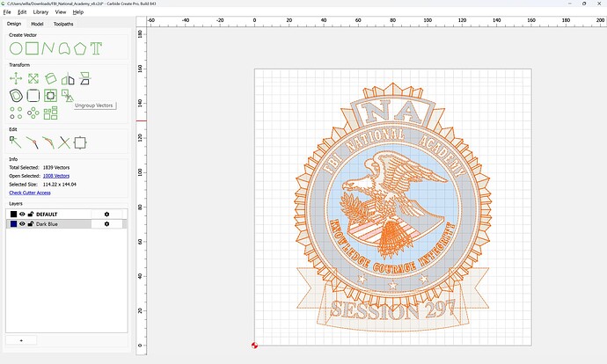Image resolution: width=607 pixels, height=364 pixels.
Task: Select the Regular Polygon tool
Action: tap(80, 48)
